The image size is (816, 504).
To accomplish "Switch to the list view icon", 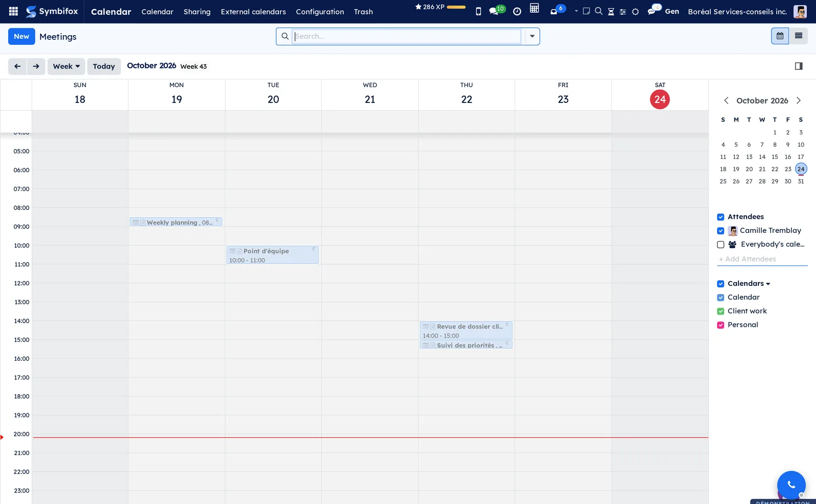I will (x=799, y=36).
